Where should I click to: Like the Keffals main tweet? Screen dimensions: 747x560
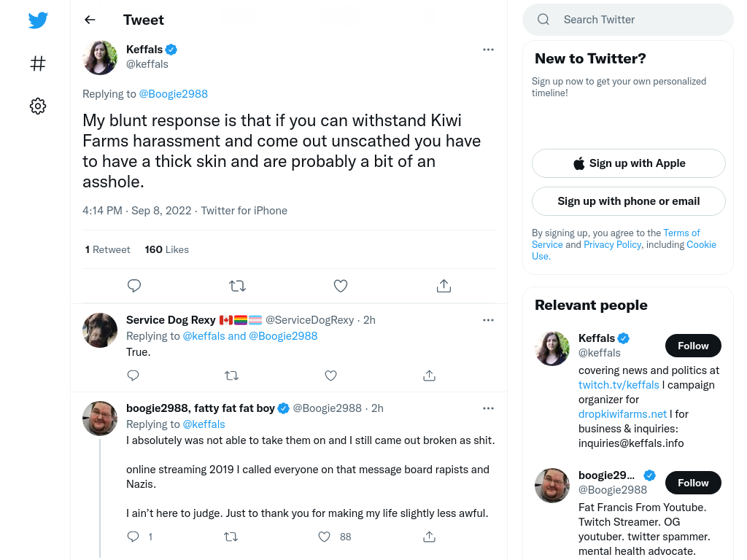tap(341, 286)
